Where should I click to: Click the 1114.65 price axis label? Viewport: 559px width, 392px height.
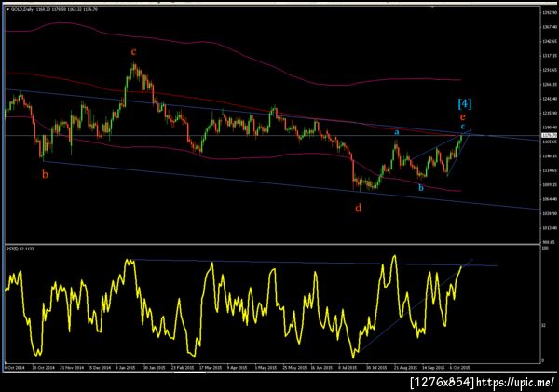[550, 170]
